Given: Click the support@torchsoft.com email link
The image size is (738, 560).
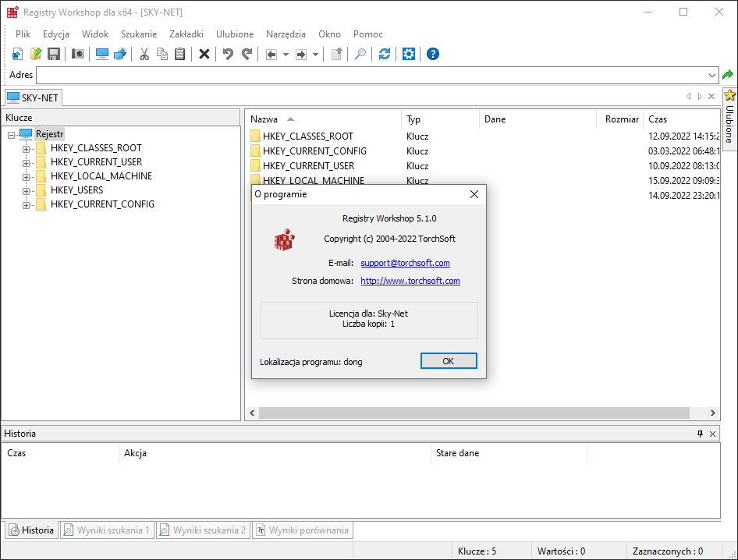Looking at the screenshot, I should [405, 263].
